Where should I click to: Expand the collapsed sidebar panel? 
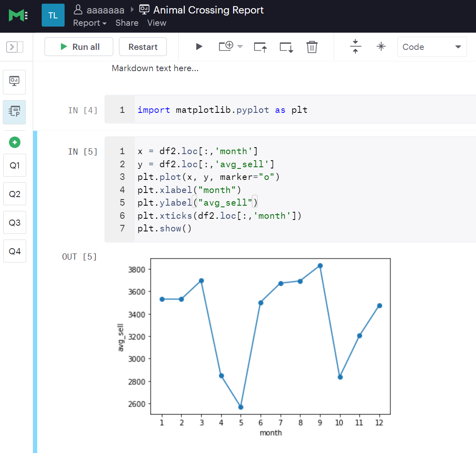[15, 47]
